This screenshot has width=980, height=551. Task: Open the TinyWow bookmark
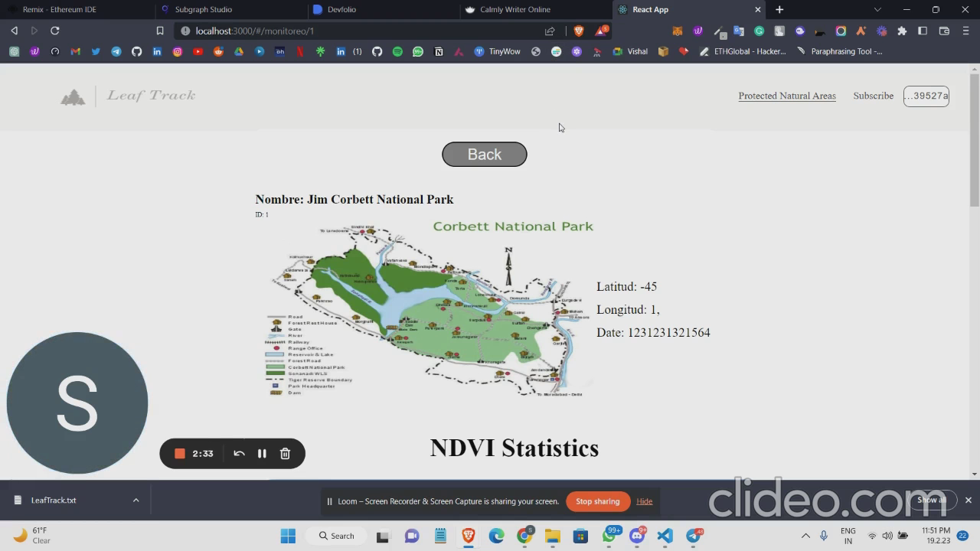pyautogui.click(x=498, y=51)
